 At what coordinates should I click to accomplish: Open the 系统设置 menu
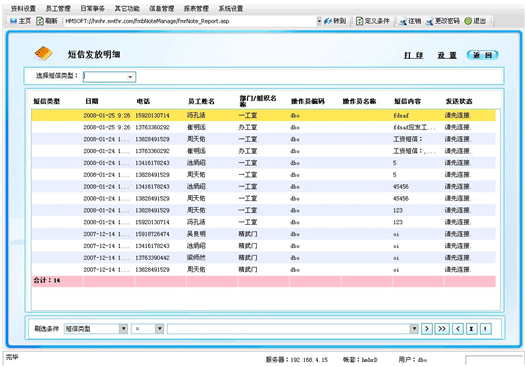pos(231,8)
